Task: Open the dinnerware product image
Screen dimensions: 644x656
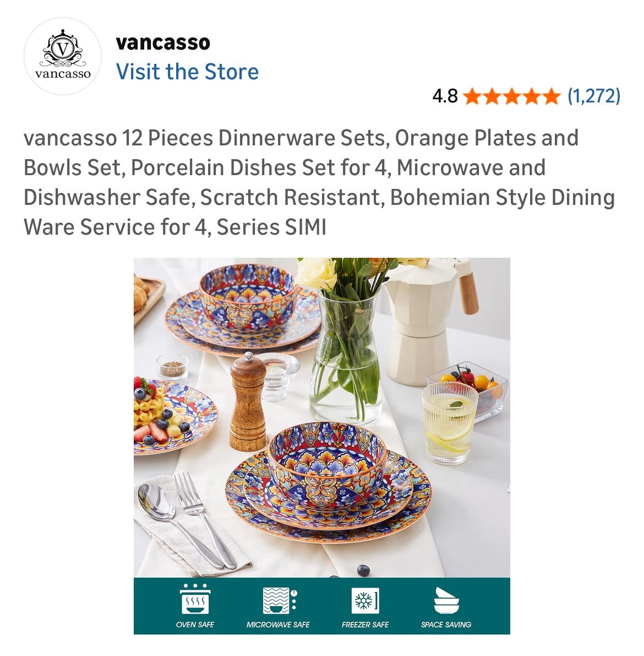Action: click(322, 446)
